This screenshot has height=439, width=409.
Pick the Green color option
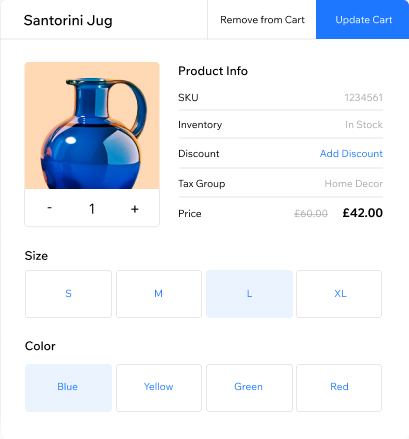(x=249, y=388)
